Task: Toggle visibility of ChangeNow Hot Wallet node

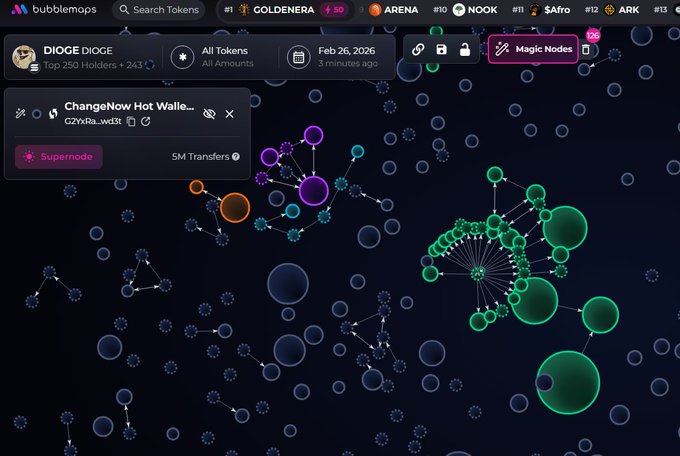Action: click(x=209, y=114)
